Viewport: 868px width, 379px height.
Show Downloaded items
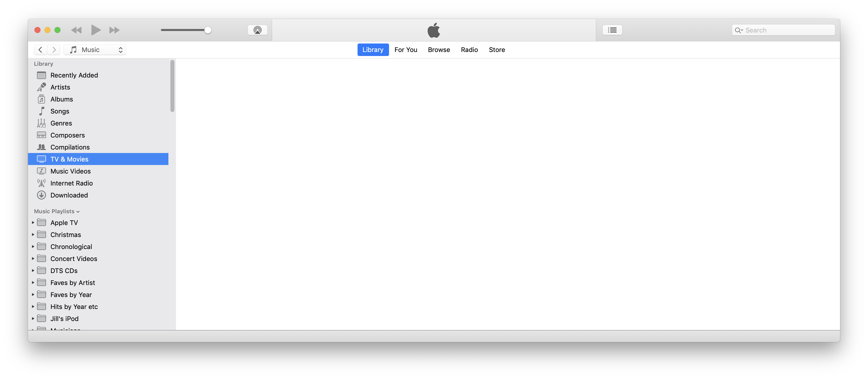[x=69, y=195]
